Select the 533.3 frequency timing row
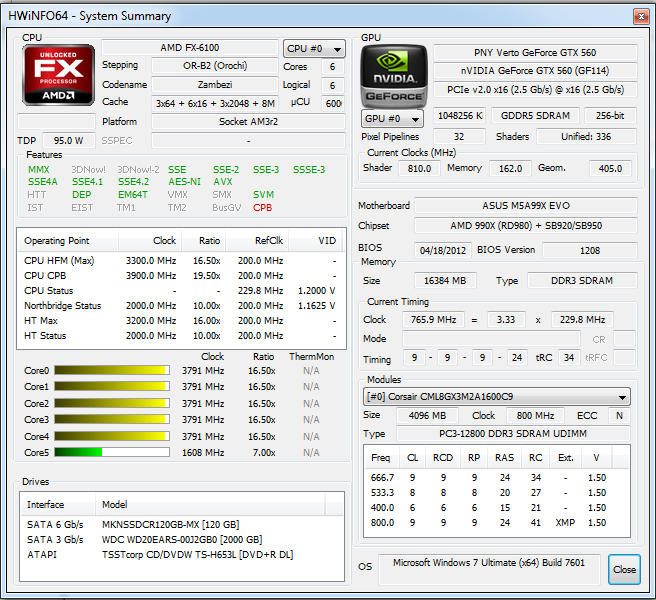Screen dimensions: 656x600 (x=497, y=493)
